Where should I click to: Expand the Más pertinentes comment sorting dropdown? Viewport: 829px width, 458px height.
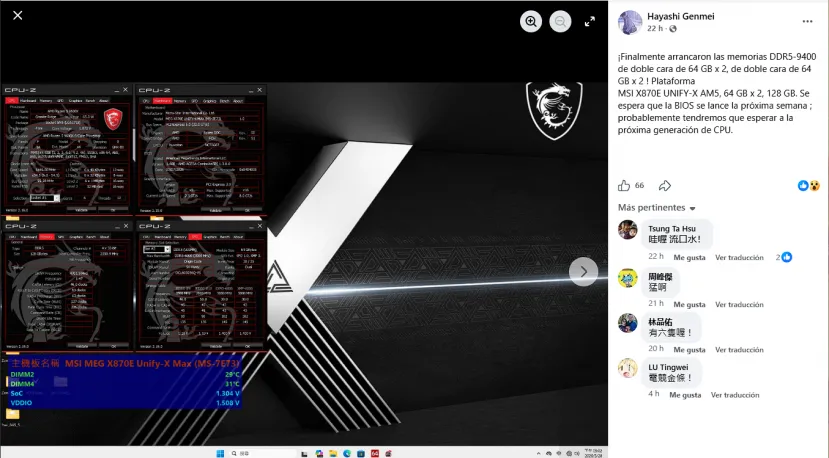(657, 208)
